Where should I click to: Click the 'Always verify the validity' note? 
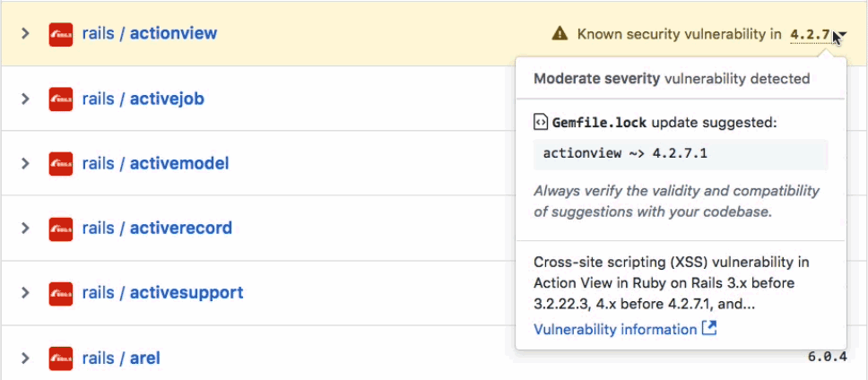pos(676,202)
